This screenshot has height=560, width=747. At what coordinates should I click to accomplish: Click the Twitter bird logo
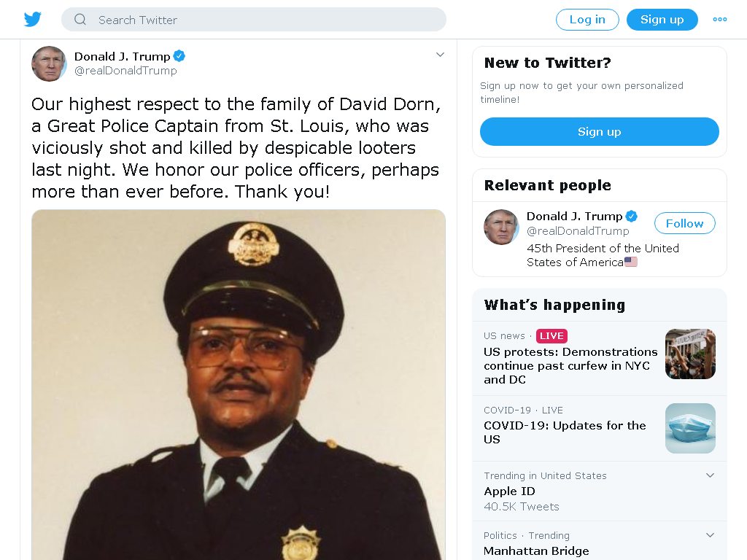tap(32, 20)
